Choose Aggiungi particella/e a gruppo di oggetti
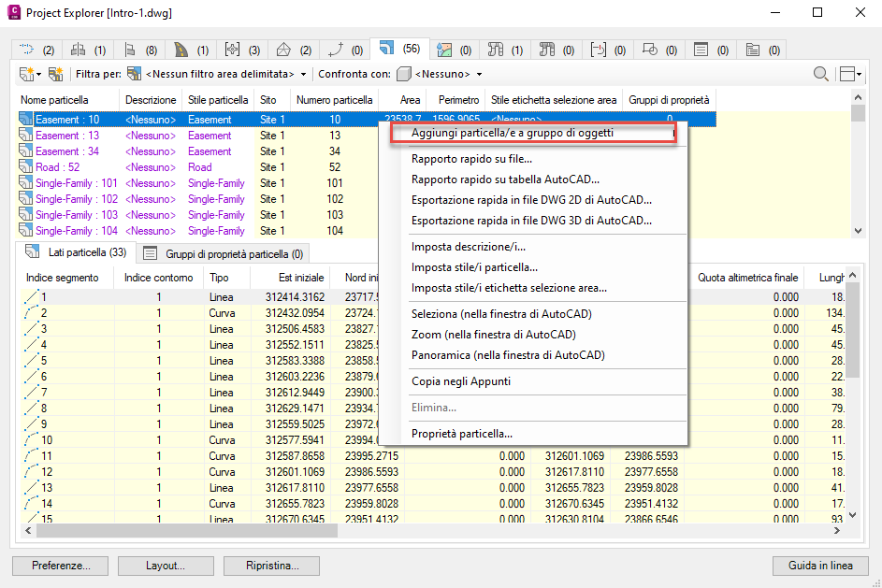882x588 pixels. tap(512, 133)
